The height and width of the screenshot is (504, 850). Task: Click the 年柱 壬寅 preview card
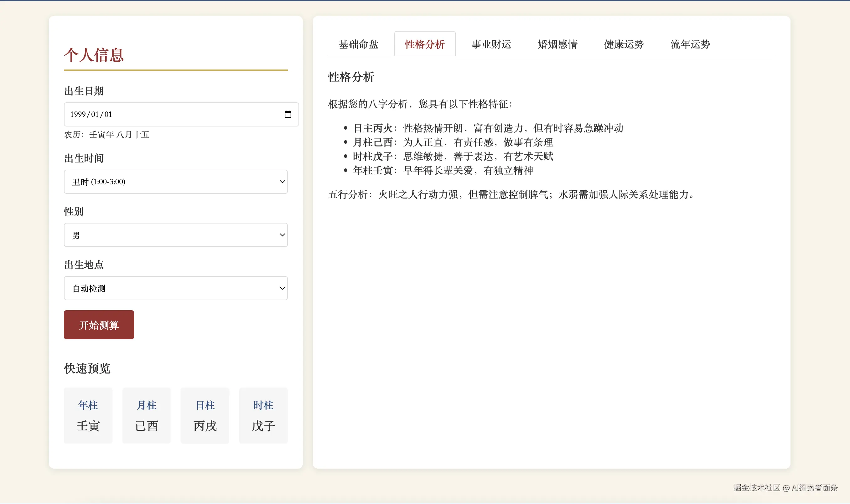[x=88, y=415]
